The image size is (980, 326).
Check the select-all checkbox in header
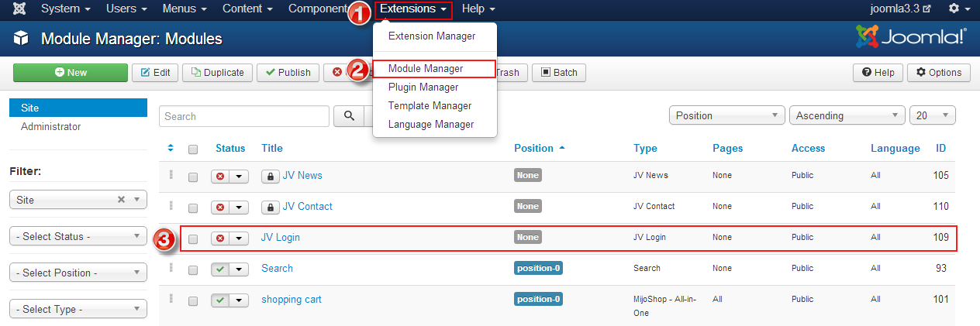coord(193,149)
